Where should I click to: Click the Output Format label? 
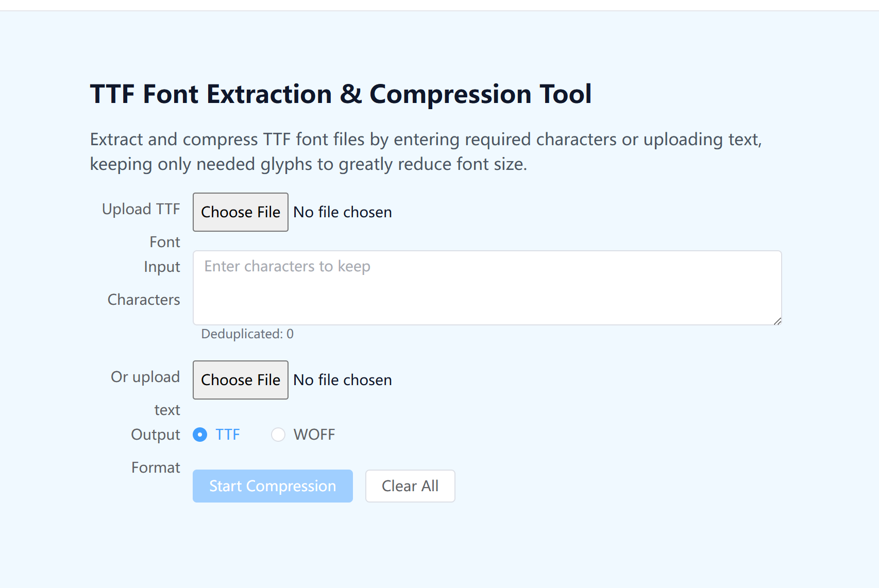[x=156, y=451]
